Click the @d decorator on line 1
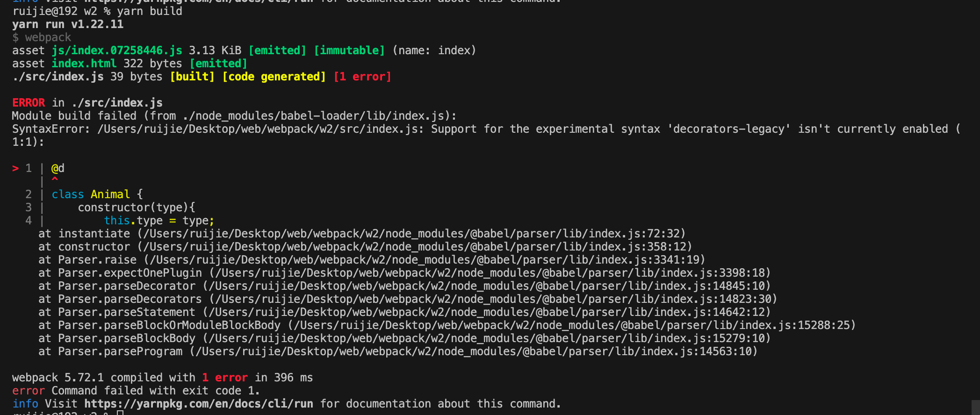The height and width of the screenshot is (415, 980). click(58, 168)
